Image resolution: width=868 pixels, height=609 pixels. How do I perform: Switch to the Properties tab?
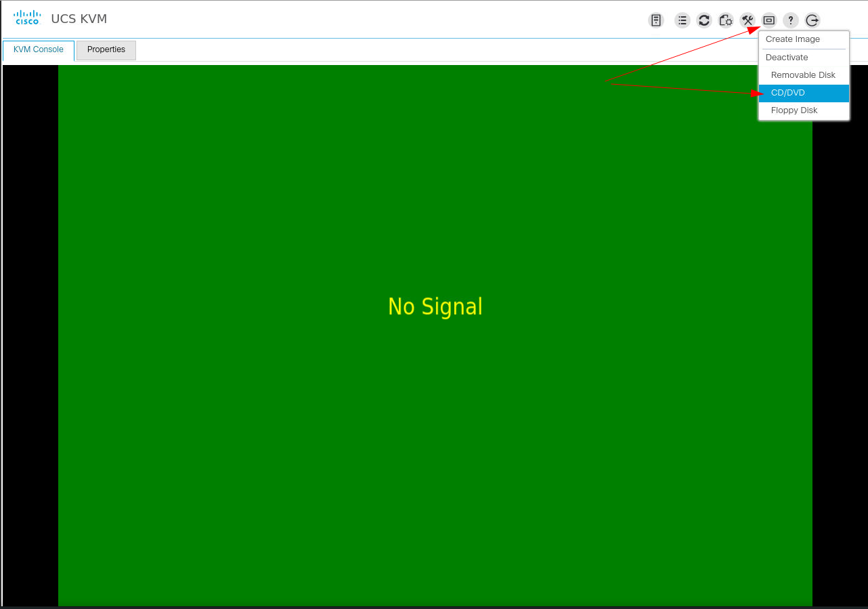tap(106, 49)
